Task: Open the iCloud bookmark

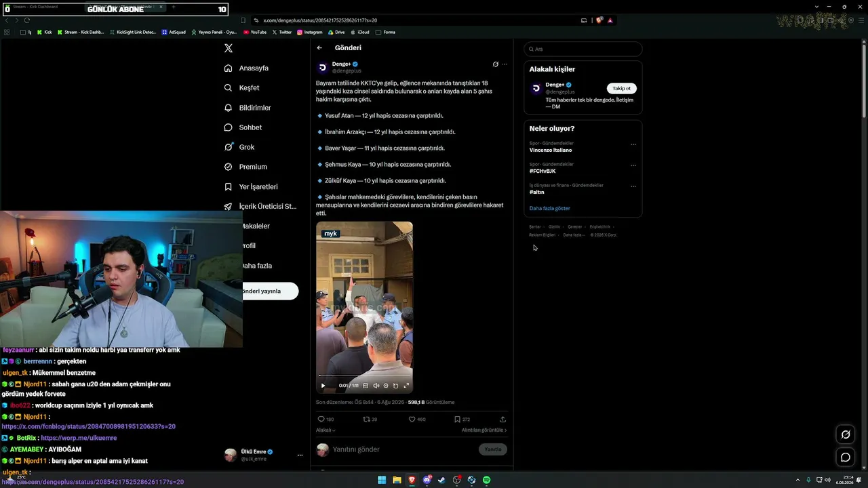Action: tap(360, 32)
